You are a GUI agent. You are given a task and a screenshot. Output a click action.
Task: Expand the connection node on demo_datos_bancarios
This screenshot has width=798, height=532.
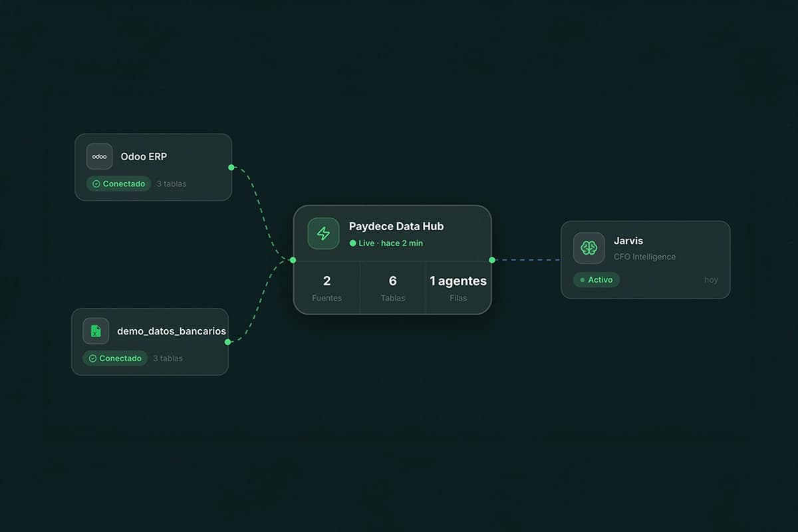coord(227,341)
